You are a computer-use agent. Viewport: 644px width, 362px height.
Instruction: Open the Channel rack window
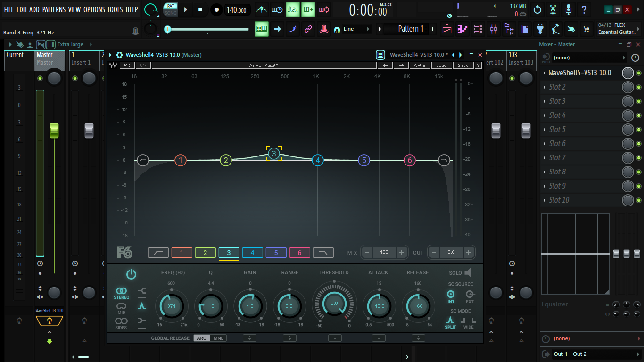(x=478, y=29)
